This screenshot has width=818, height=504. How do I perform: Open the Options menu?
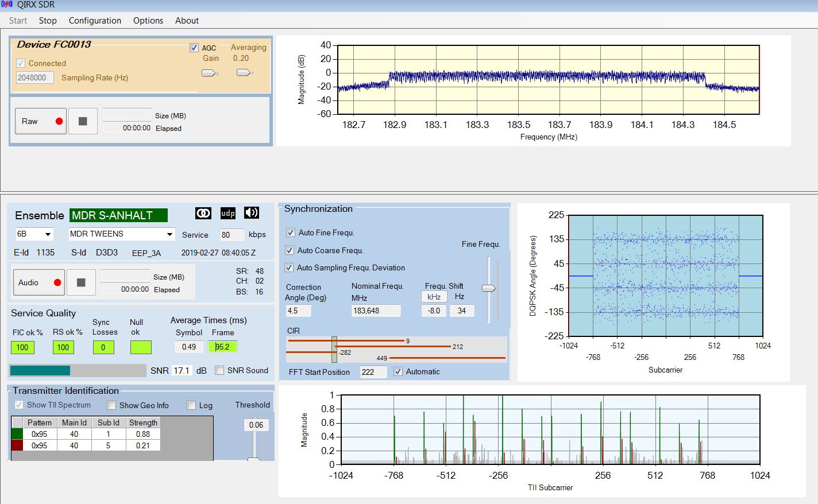[x=148, y=21]
